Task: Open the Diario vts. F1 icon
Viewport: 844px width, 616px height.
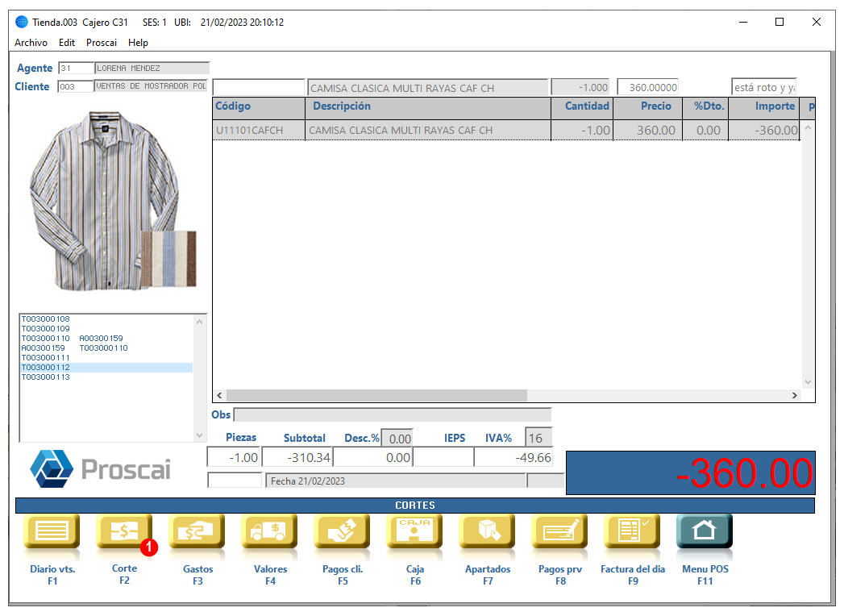Action: point(52,531)
